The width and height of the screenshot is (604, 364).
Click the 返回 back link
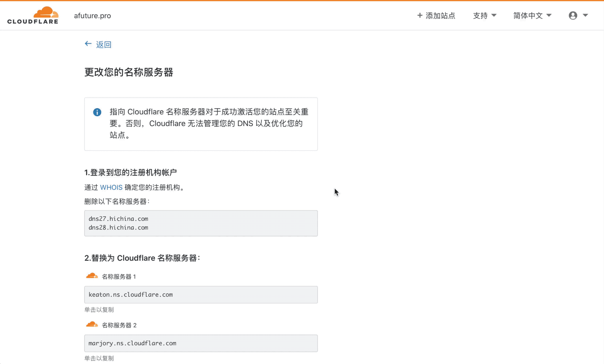pyautogui.click(x=104, y=45)
